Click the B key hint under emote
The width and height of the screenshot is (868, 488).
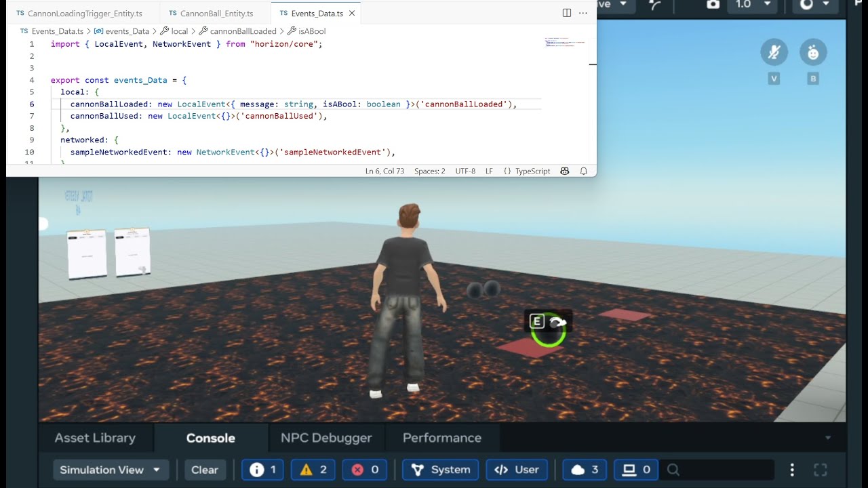[813, 79]
